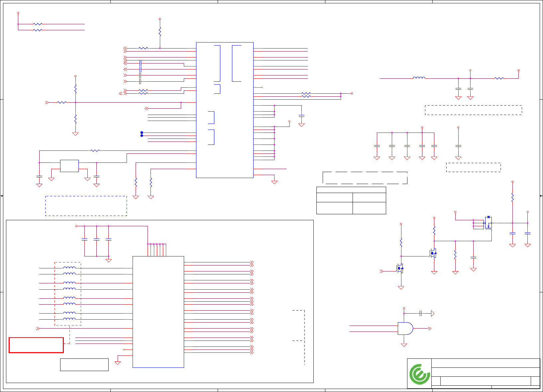Select the AND gate symbol
543x392 pixels.
click(405, 329)
